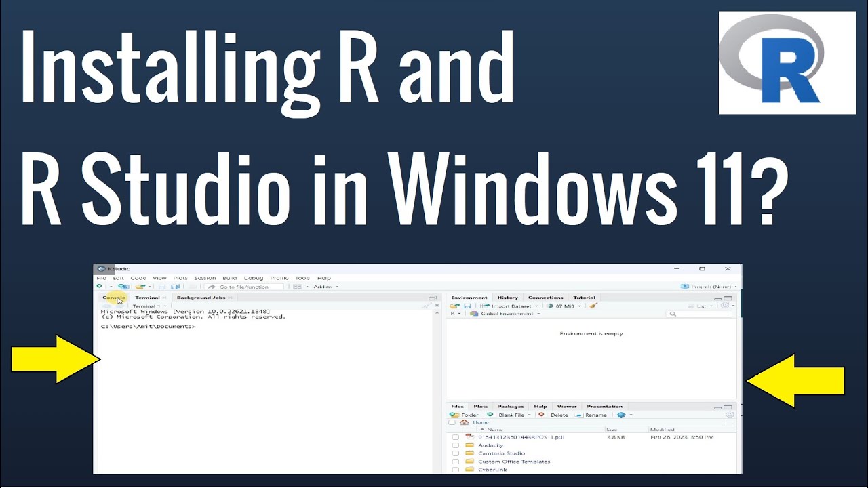Minimize the Files pane
This screenshot has height=488, width=868.
[718, 408]
